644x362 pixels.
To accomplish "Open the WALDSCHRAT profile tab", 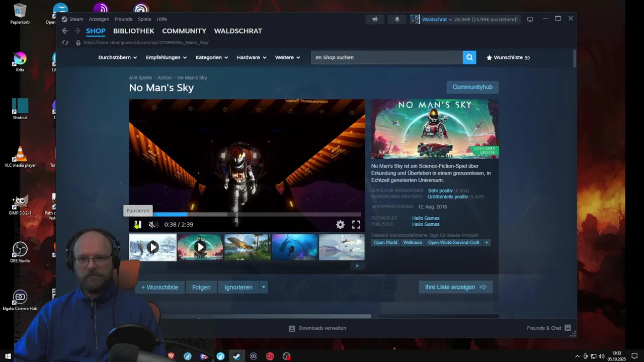I will [x=238, y=31].
